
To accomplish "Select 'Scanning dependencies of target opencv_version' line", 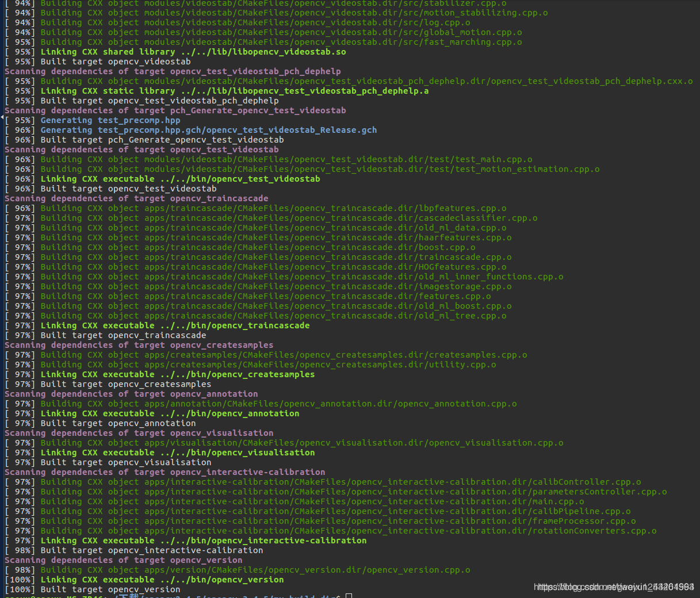I will [124, 560].
